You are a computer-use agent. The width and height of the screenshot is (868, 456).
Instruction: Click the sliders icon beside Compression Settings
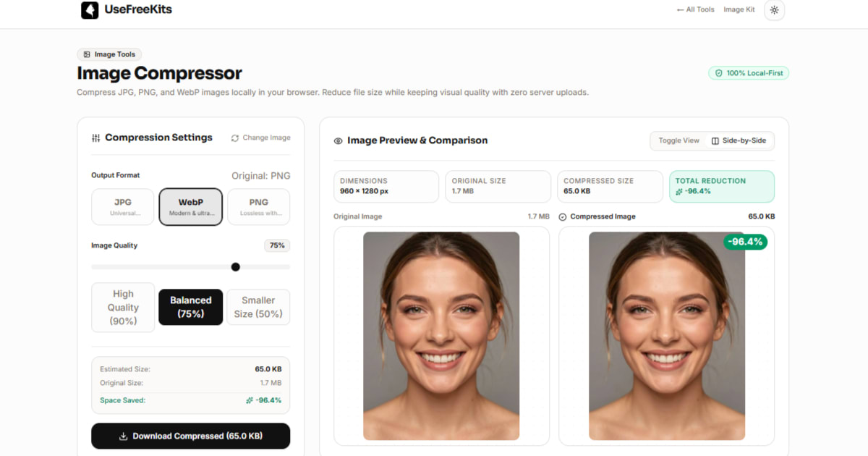(x=96, y=138)
